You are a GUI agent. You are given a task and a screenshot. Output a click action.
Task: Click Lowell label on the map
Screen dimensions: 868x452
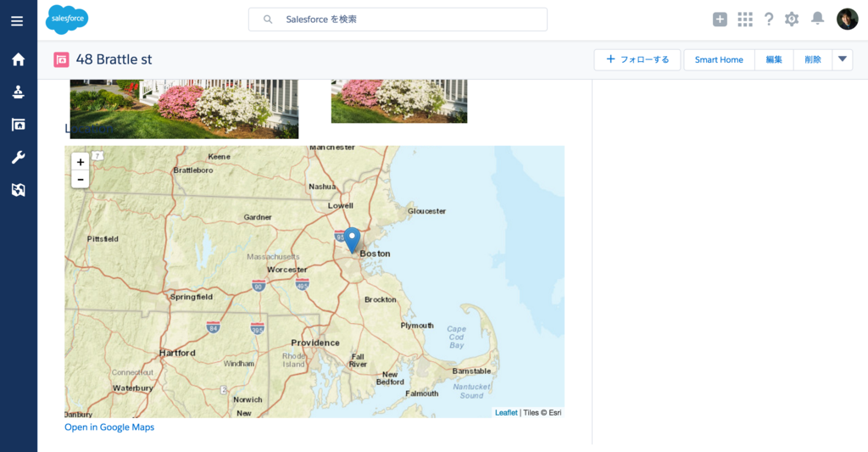(x=341, y=205)
